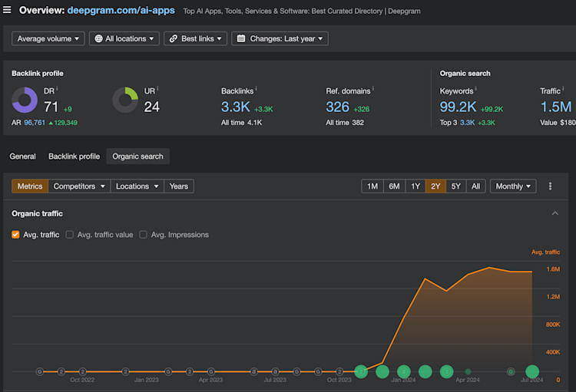Switch to the General tab
Image resolution: width=576 pixels, height=392 pixels.
pos(22,156)
